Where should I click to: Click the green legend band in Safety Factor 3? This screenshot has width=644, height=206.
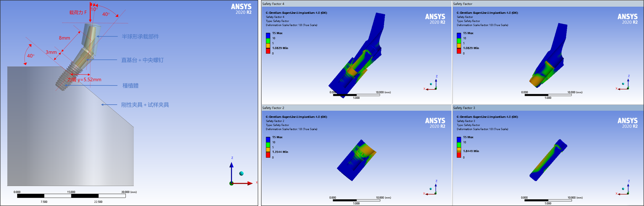(459, 145)
